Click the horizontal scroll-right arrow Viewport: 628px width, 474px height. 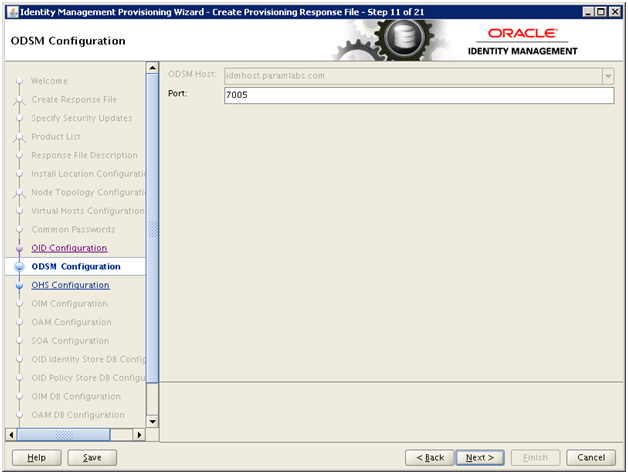(x=139, y=435)
